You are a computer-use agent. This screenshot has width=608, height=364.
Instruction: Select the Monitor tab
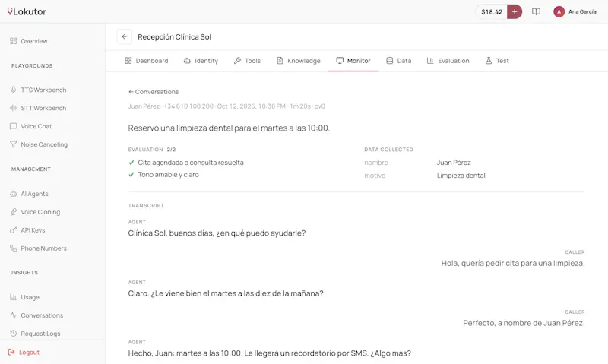(x=353, y=61)
